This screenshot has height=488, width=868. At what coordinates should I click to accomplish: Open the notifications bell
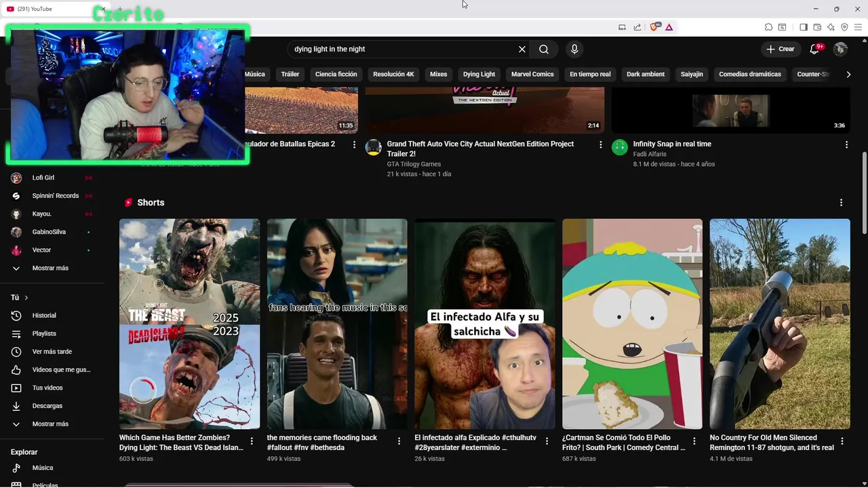(x=815, y=49)
